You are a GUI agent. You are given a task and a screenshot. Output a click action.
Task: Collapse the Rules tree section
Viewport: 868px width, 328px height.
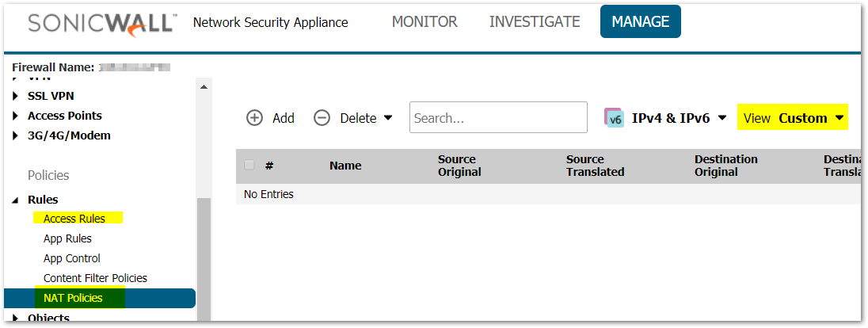17,200
